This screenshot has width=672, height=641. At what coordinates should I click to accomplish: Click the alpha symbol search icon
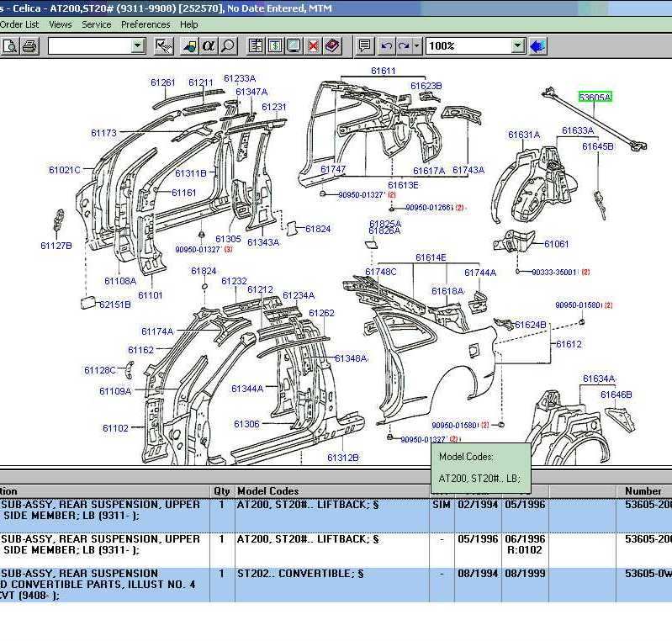209,46
